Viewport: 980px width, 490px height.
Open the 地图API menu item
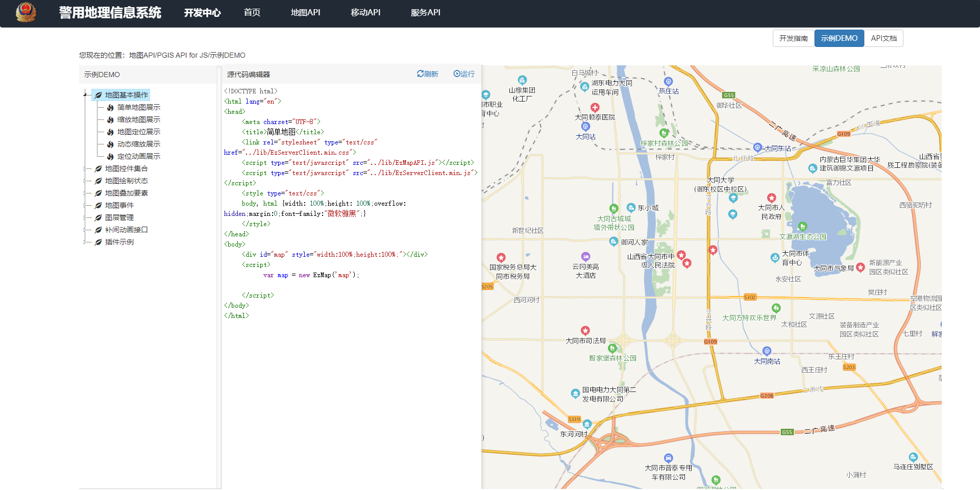[305, 12]
